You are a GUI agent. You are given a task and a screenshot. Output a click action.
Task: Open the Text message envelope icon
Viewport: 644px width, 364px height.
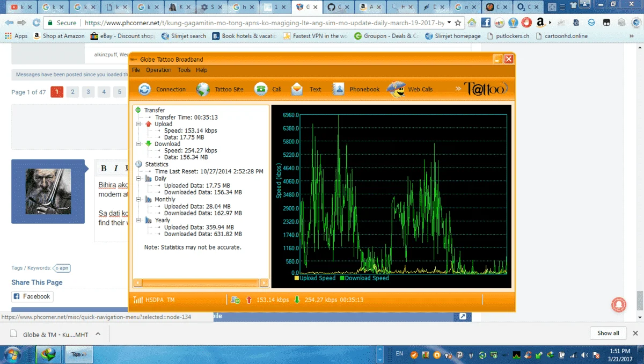[297, 89]
